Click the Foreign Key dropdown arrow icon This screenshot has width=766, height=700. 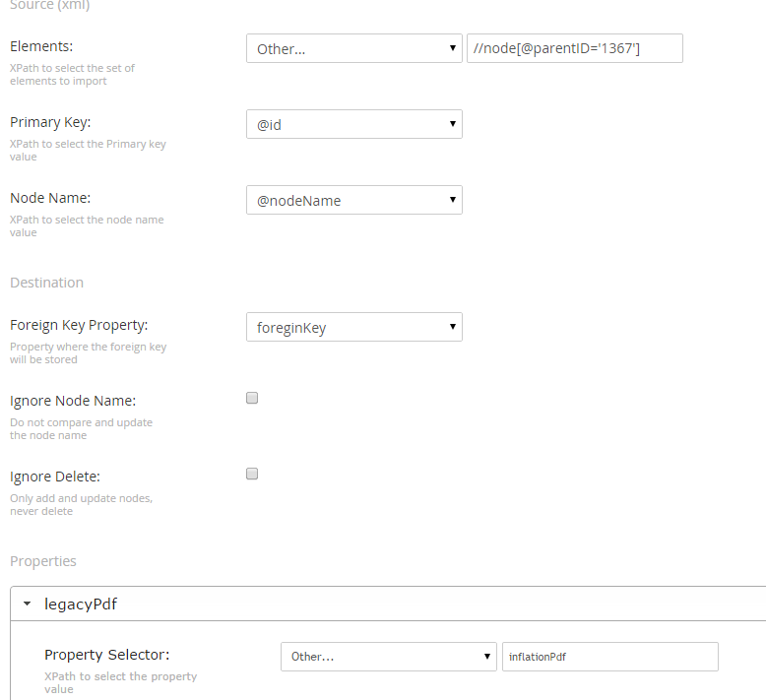pos(452,326)
